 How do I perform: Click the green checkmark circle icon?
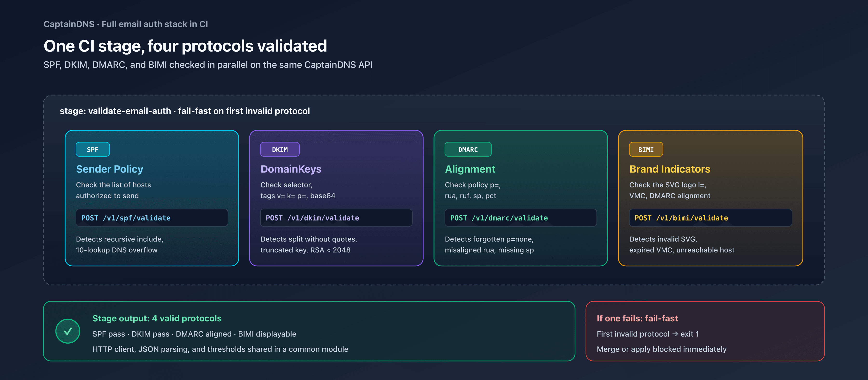point(68,331)
